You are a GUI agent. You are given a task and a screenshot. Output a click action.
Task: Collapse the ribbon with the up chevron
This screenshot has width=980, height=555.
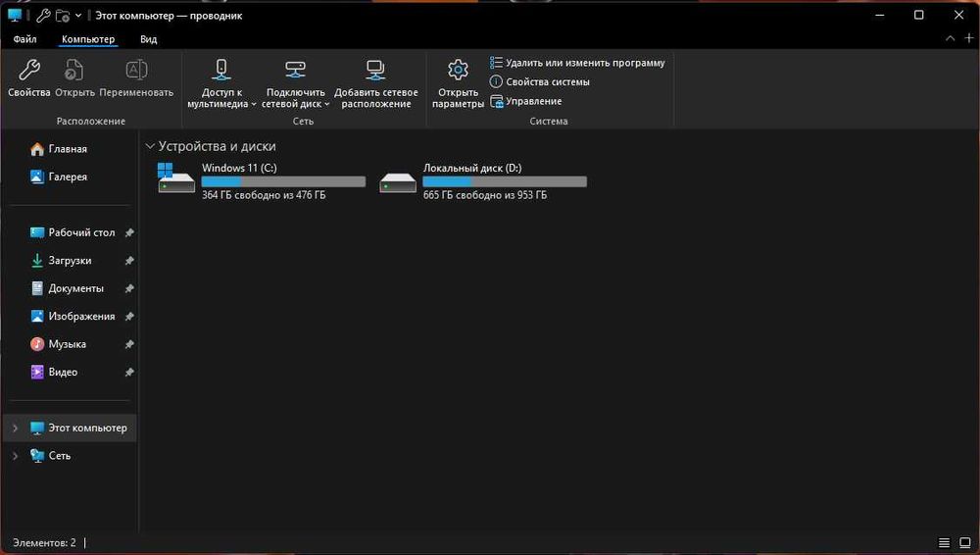point(950,38)
